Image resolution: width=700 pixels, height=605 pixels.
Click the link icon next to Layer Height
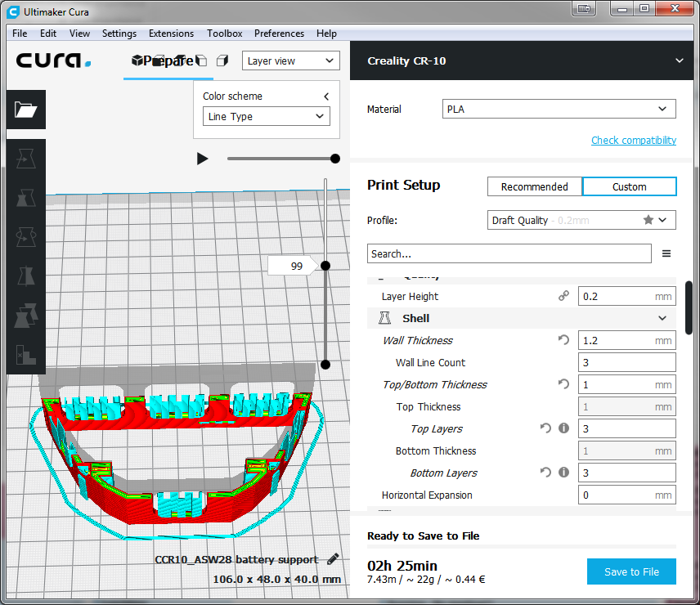pyautogui.click(x=563, y=296)
